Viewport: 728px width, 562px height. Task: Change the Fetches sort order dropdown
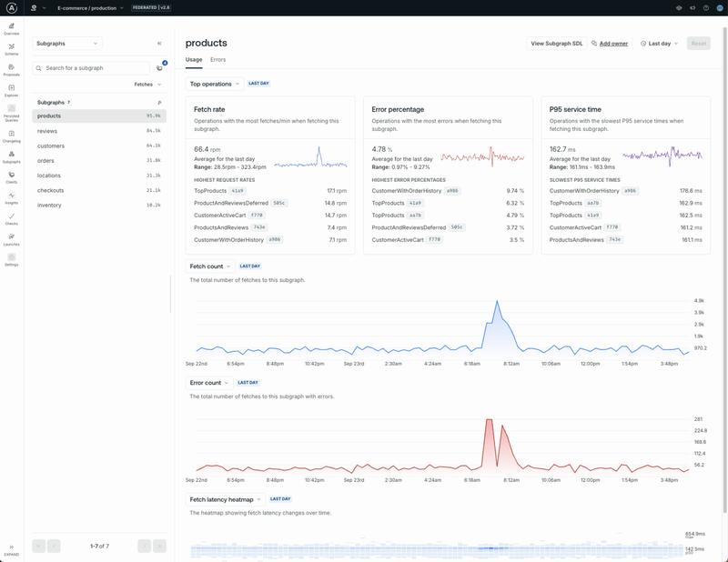pos(148,84)
